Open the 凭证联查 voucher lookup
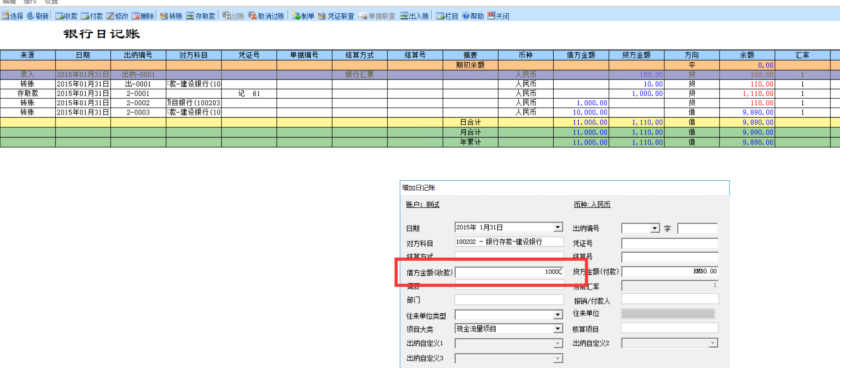Viewport: 841px width, 368px height. (336, 16)
